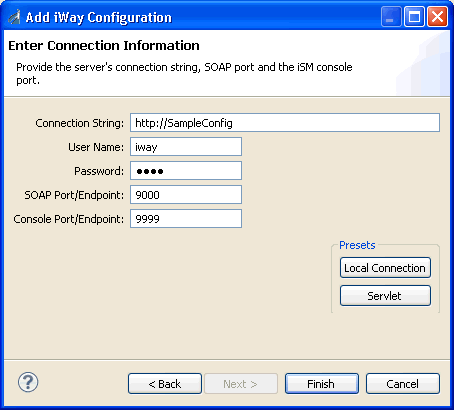Click the SOAP Port/Endpoint label
This screenshot has width=454, height=410.
pyautogui.click(x=74, y=195)
